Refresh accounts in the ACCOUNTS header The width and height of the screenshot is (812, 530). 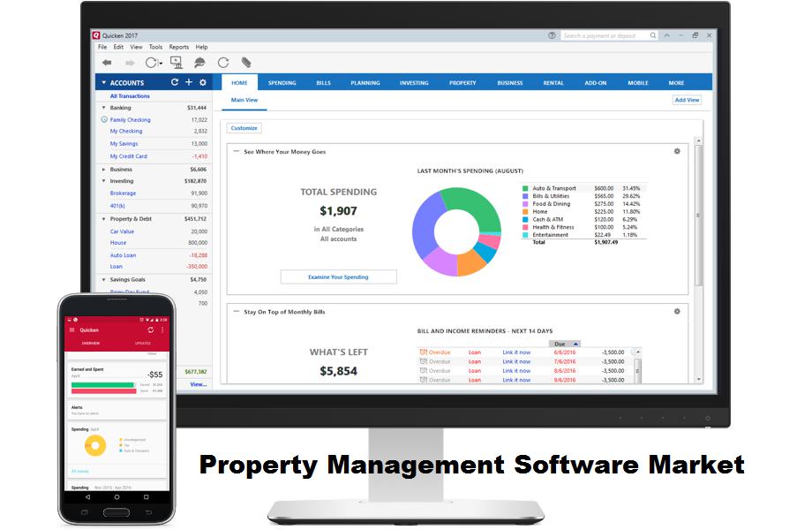175,82
